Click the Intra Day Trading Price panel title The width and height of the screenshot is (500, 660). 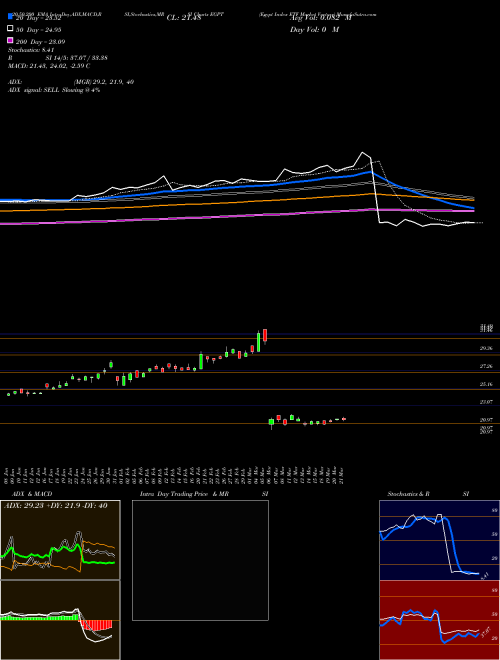pyautogui.click(x=204, y=494)
